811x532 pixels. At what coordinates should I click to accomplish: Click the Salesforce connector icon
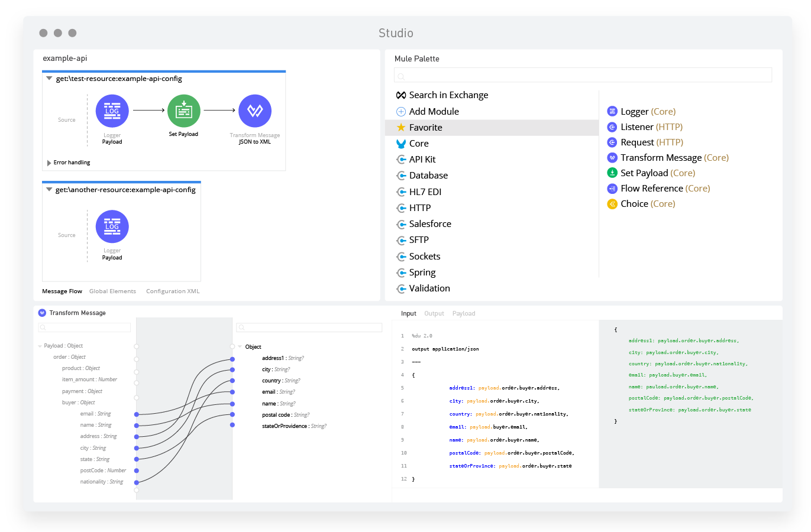(401, 224)
